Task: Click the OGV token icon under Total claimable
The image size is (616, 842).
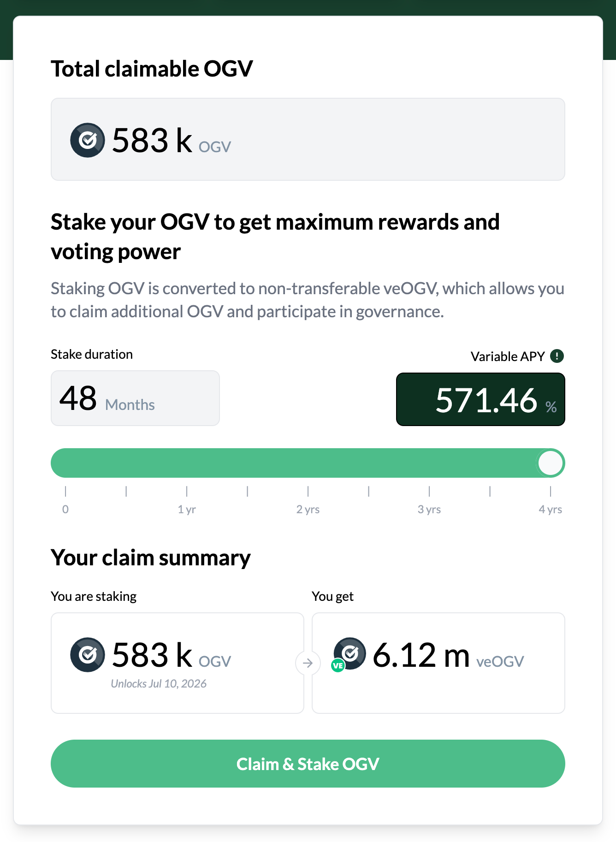Action: tap(88, 140)
